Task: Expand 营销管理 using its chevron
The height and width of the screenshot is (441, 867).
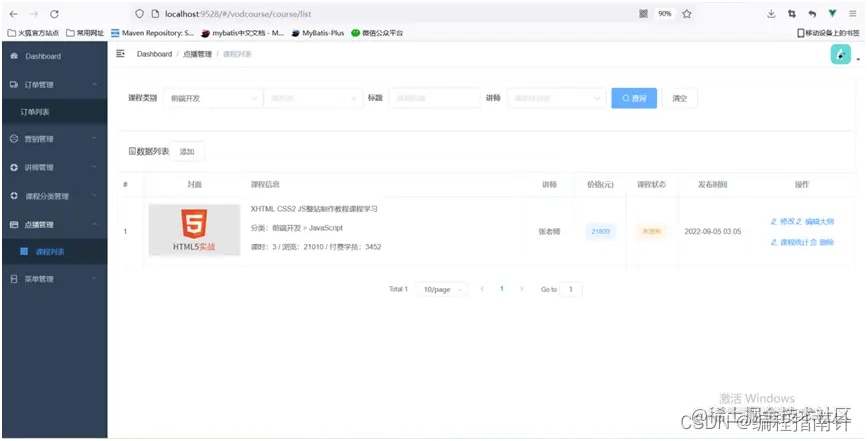Action: tap(95, 138)
